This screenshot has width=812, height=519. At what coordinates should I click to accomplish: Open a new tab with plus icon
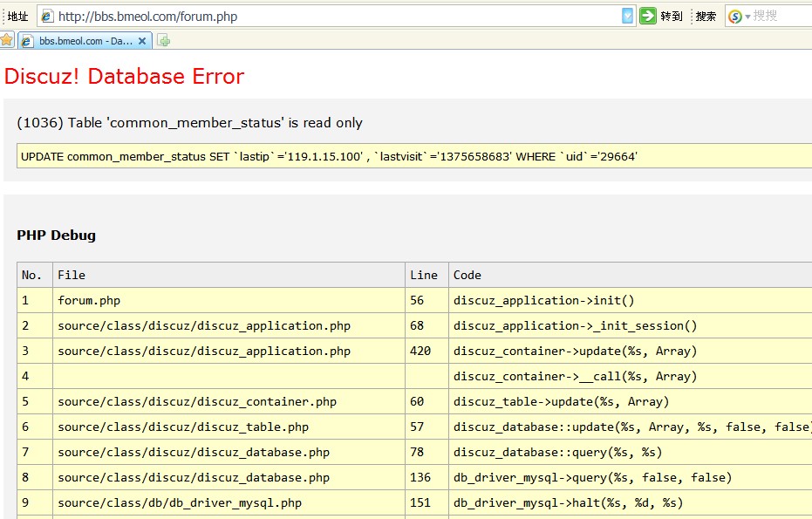coord(164,40)
